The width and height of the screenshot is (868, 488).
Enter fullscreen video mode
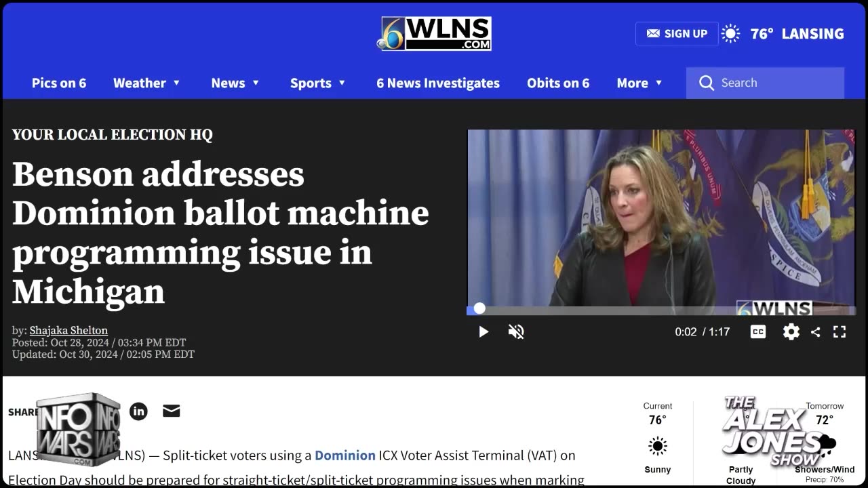[x=840, y=331]
